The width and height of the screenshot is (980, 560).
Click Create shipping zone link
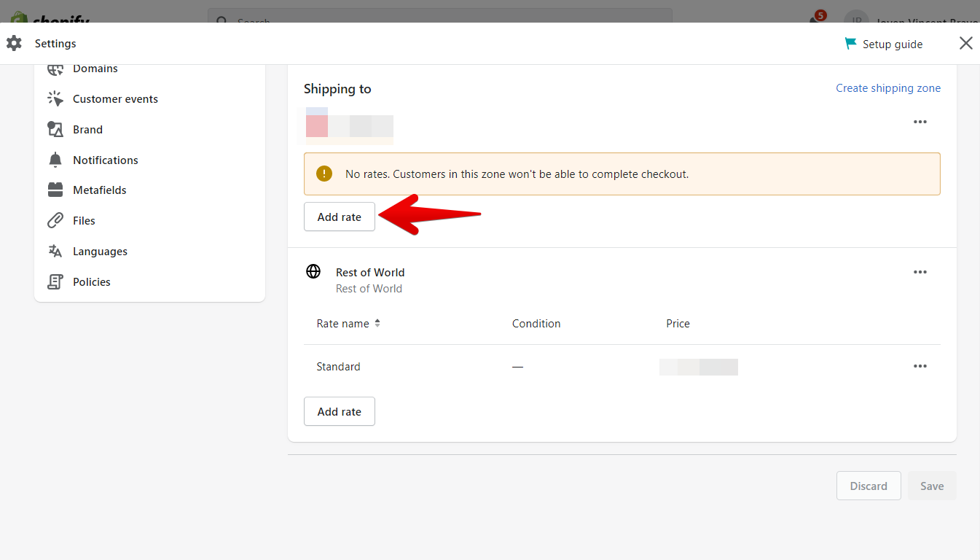coord(887,88)
